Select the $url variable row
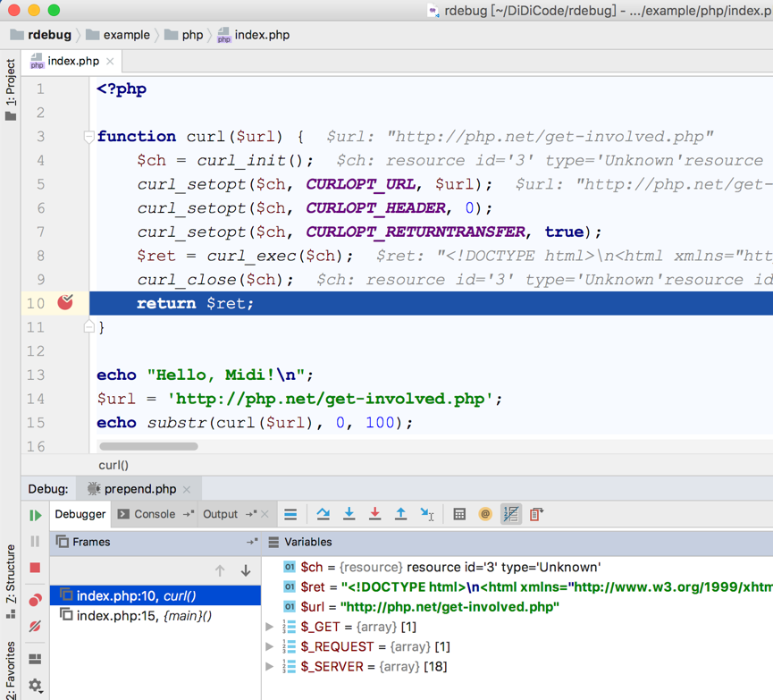Viewport: 773px width, 700px height. pos(517,607)
